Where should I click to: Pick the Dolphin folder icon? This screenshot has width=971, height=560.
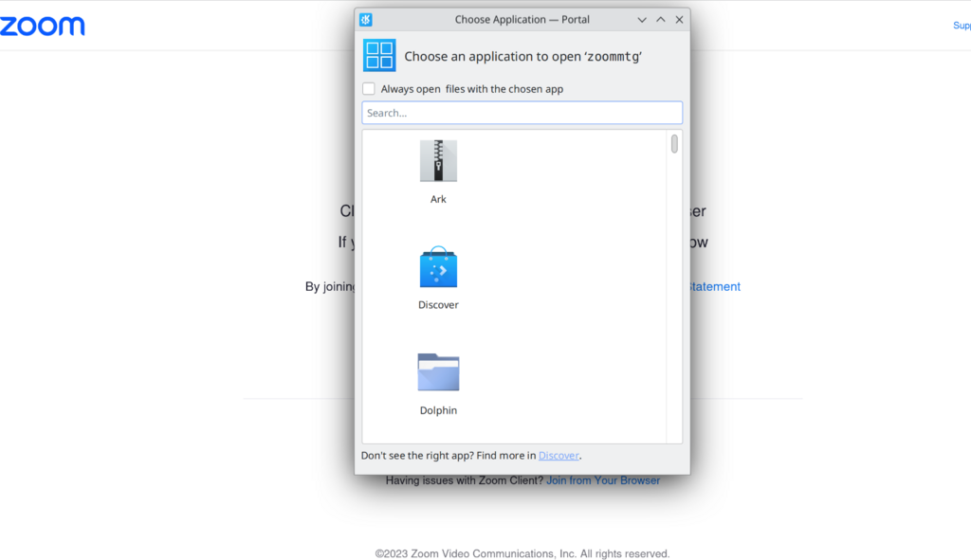click(438, 372)
